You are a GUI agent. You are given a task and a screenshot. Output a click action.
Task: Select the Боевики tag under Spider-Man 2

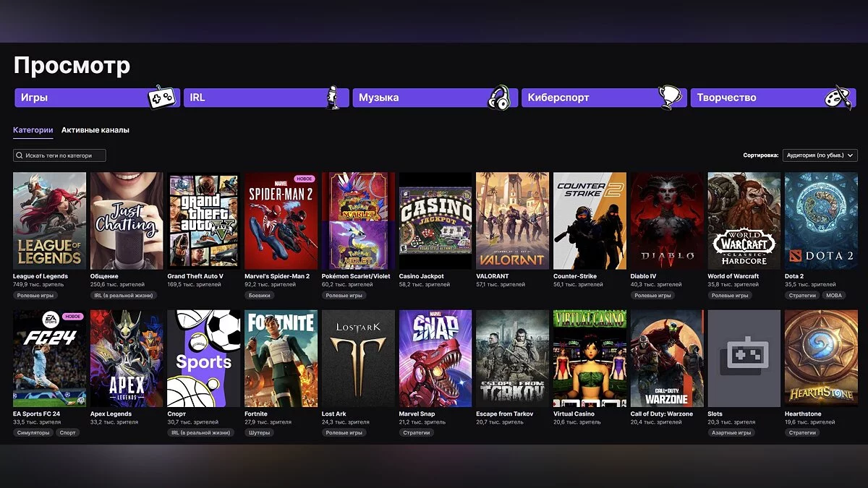[260, 296]
